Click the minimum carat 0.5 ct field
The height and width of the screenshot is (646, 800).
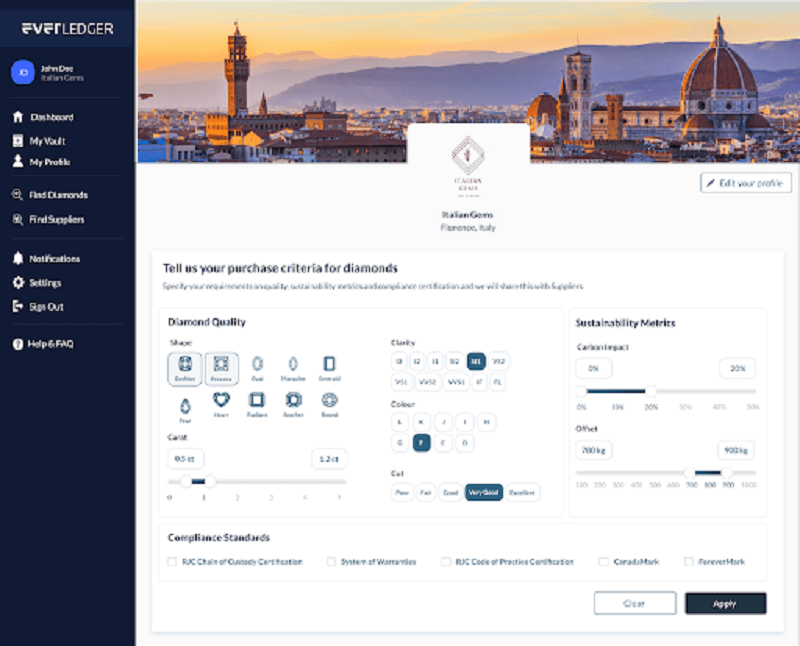(x=185, y=459)
